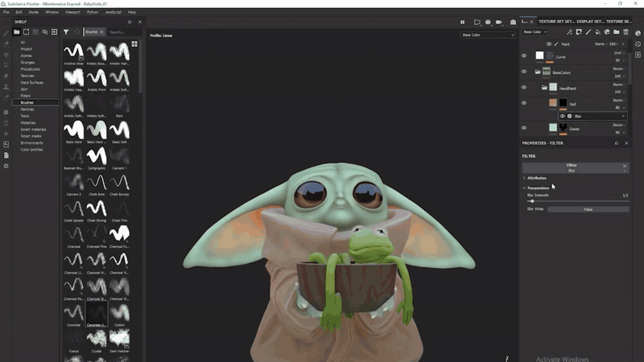Pause rendering with the pause icon
The image size is (644, 362).
(462, 22)
